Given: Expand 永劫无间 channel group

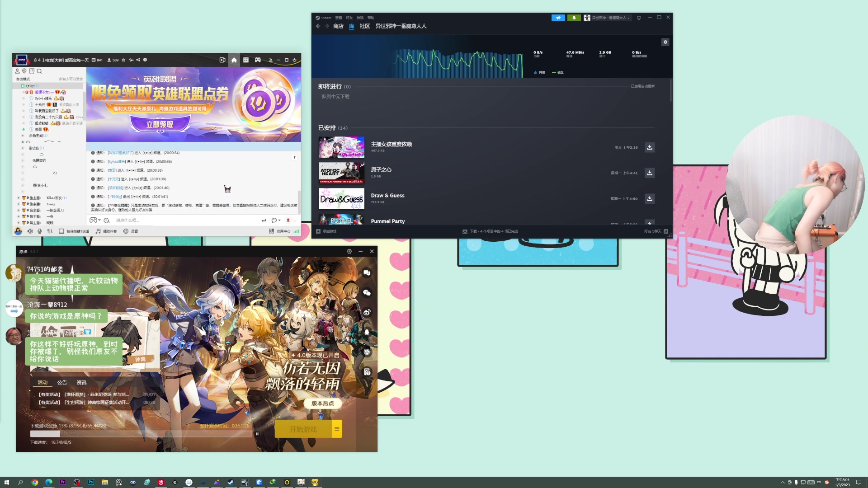Looking at the screenshot, I should tap(23, 136).
